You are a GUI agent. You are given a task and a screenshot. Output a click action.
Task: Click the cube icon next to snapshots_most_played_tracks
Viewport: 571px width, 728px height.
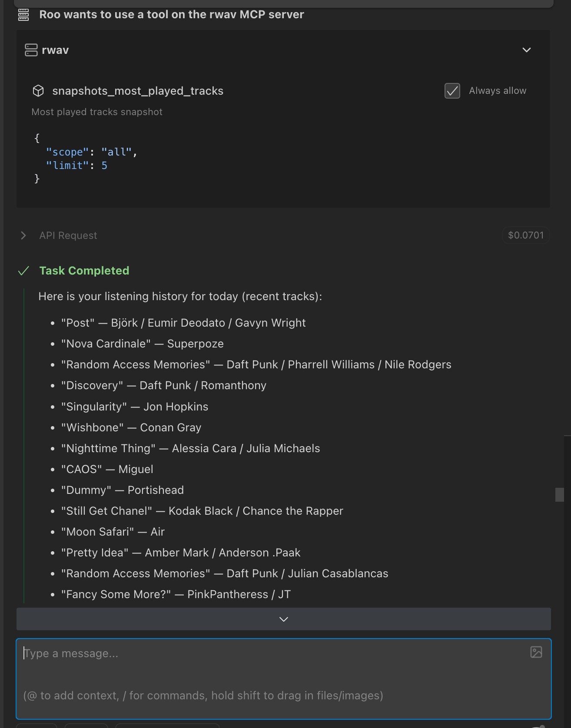click(x=38, y=91)
